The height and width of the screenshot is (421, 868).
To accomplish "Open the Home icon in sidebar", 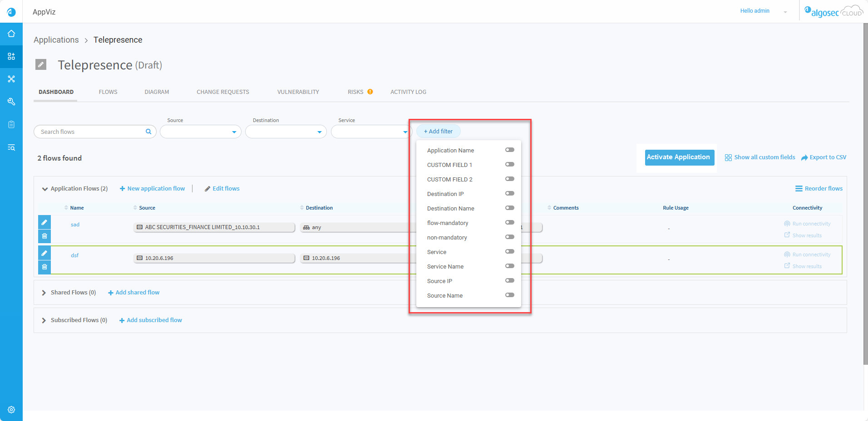I will pos(11,34).
